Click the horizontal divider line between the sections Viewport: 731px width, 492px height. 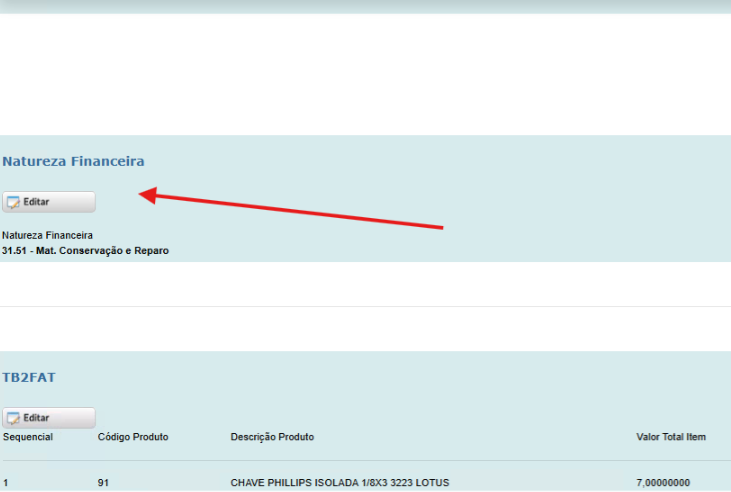click(365, 306)
